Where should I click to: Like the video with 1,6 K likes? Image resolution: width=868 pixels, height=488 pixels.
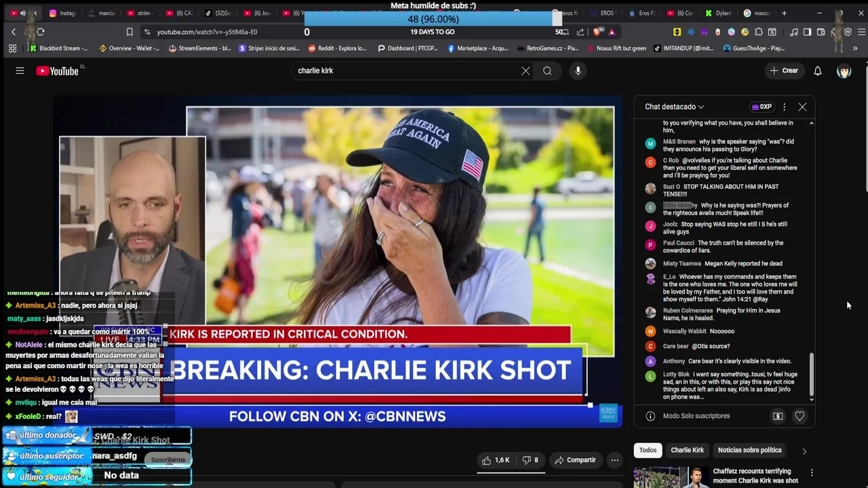(496, 460)
